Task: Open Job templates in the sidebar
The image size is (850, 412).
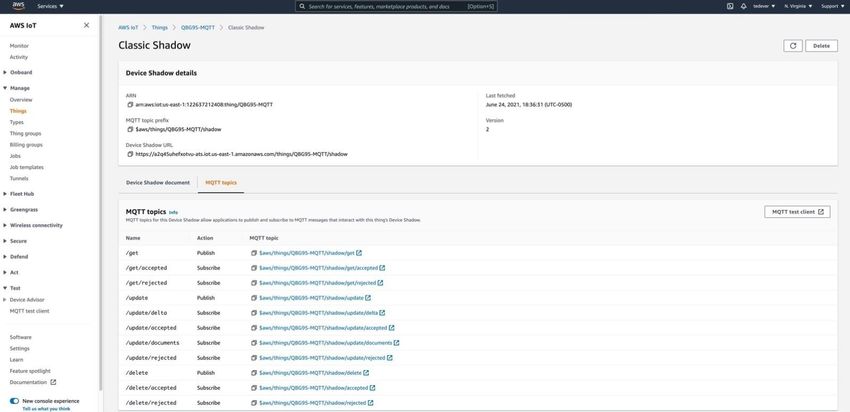Action: 27,167
